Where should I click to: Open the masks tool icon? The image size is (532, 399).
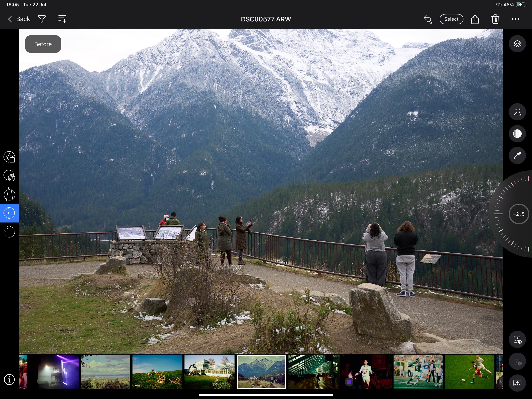tap(9, 176)
